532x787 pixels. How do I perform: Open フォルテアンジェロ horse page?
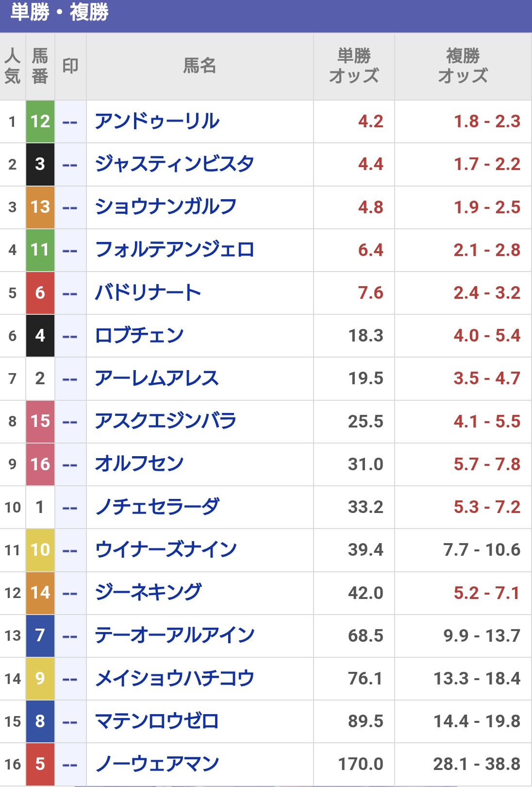point(174,250)
